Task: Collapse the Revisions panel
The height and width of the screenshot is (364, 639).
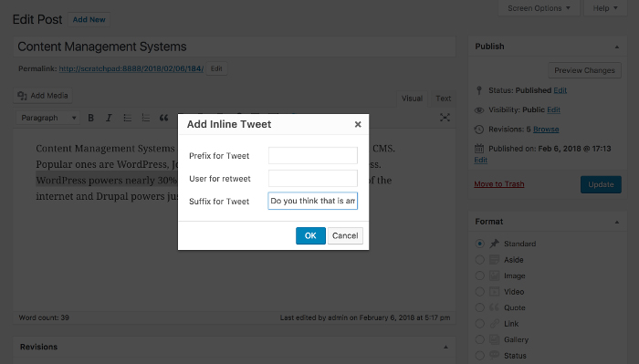Action: tap(445, 347)
